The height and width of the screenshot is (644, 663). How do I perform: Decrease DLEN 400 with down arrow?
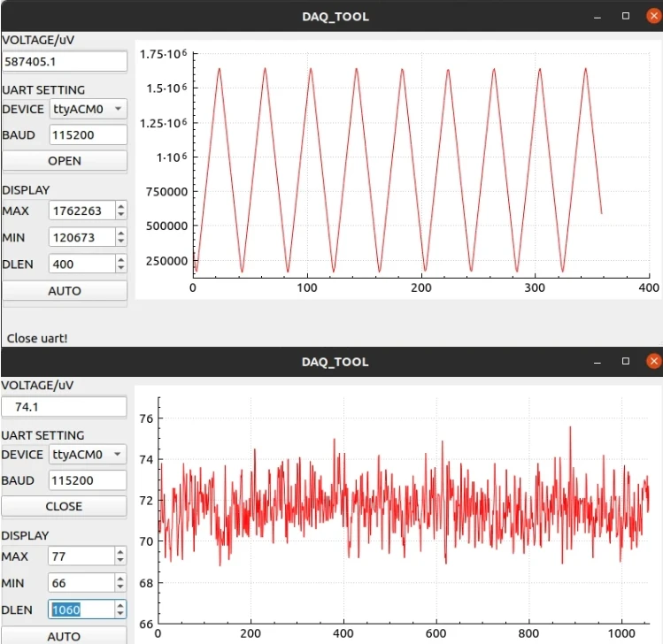click(x=121, y=268)
